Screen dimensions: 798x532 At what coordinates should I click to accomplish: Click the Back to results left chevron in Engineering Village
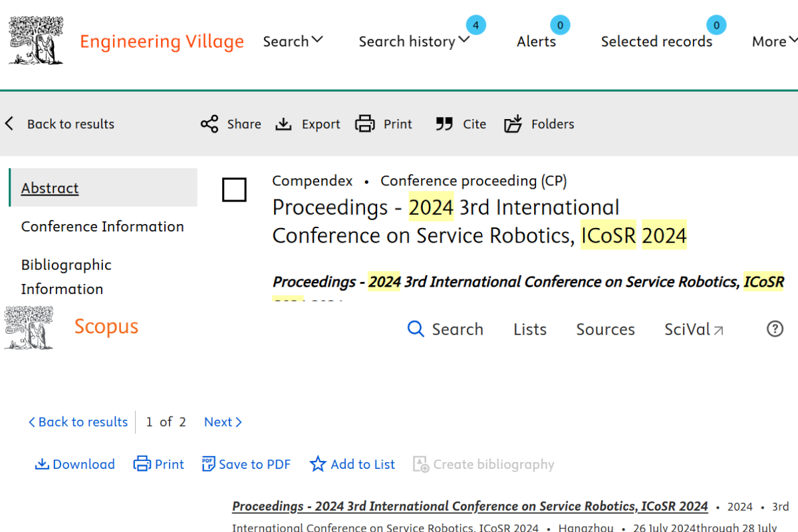pyautogui.click(x=9, y=124)
